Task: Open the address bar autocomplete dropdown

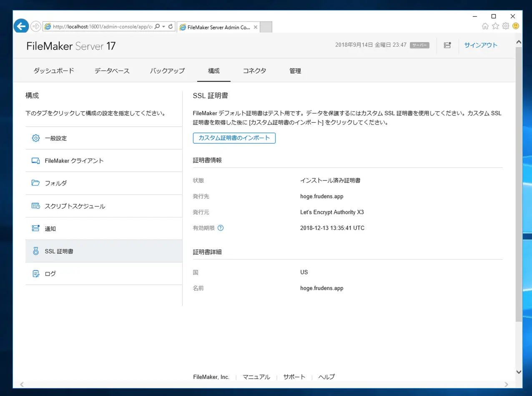Action: (x=163, y=26)
